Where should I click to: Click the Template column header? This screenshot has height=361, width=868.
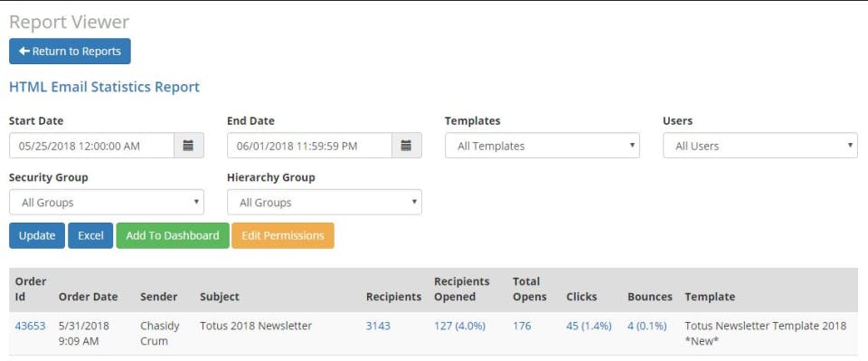[x=710, y=297]
